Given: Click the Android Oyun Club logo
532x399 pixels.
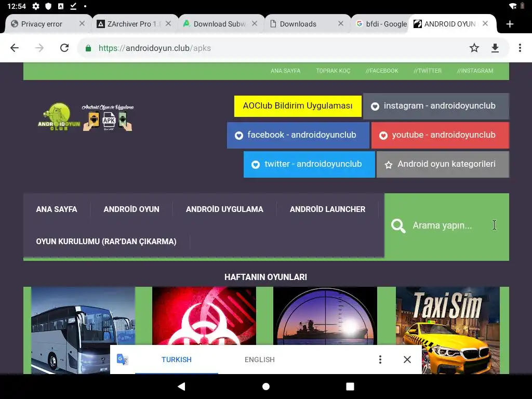Looking at the screenshot, I should pyautogui.click(x=86, y=117).
